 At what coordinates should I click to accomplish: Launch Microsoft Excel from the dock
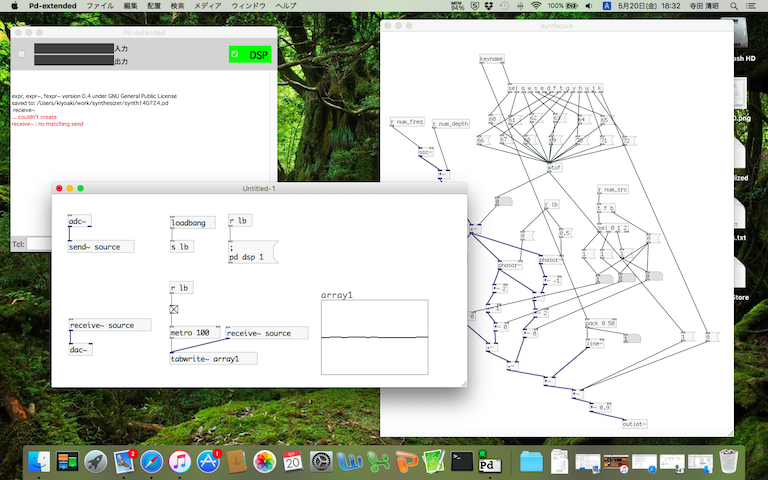[378, 461]
